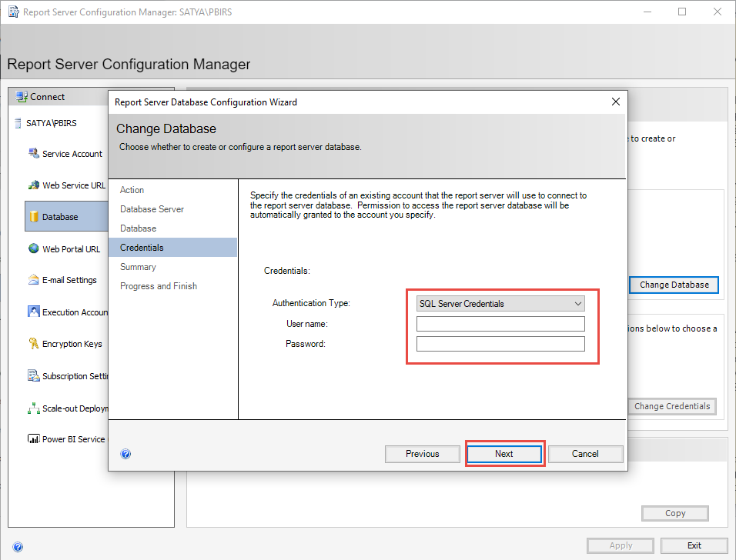Open the Web Service URL settings
Image resolution: width=736 pixels, height=560 pixels.
coord(70,185)
